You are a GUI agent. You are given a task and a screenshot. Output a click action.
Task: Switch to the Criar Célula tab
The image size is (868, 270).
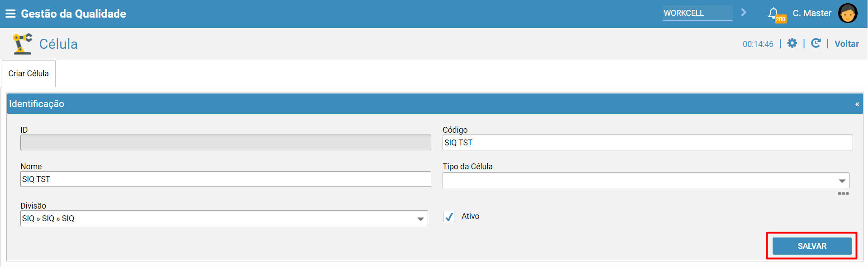[x=28, y=74]
